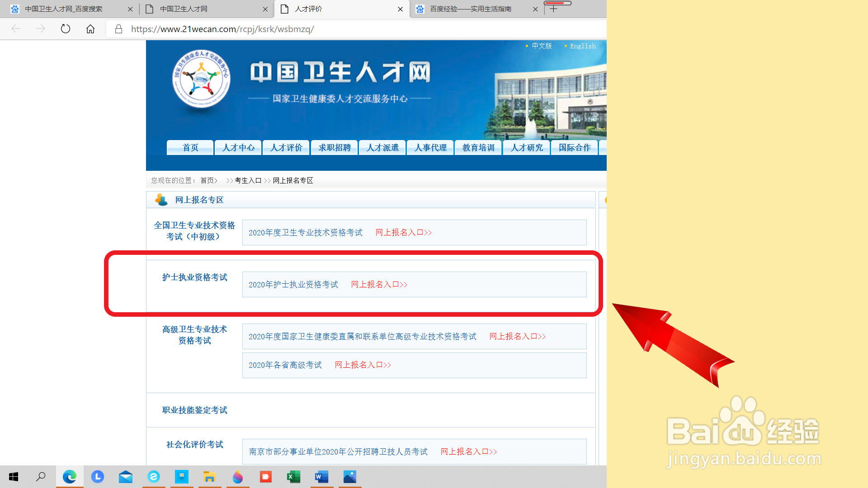Open 网上报名入口 for 2020年各省高级考试
868x488 pixels.
click(363, 365)
